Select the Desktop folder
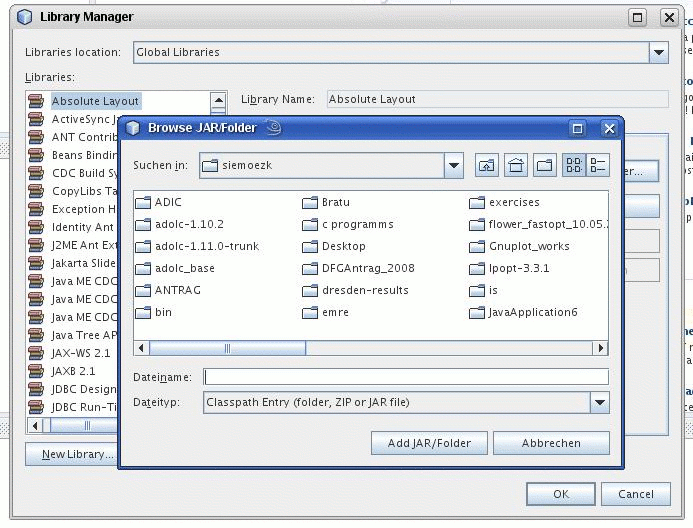The width and height of the screenshot is (693, 528). (334, 247)
